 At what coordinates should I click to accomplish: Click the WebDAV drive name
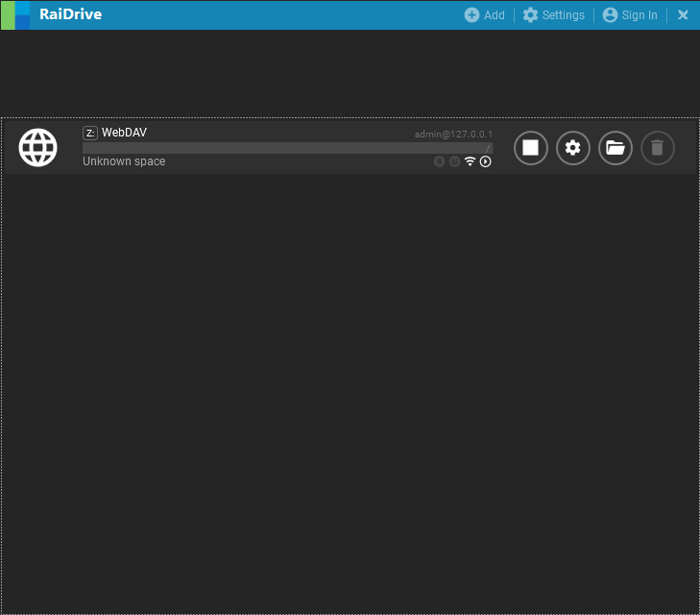pos(124,133)
